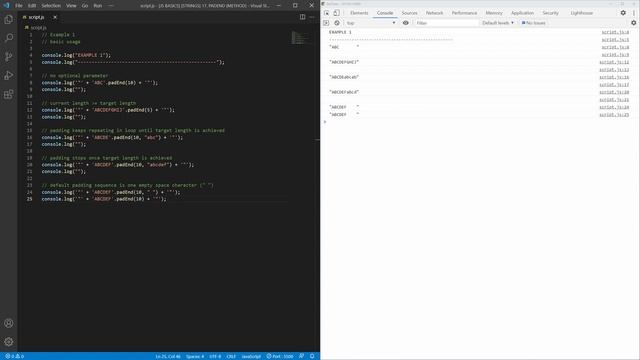Switch to the Security tab
Screen dimensions: 640x360
point(550,13)
